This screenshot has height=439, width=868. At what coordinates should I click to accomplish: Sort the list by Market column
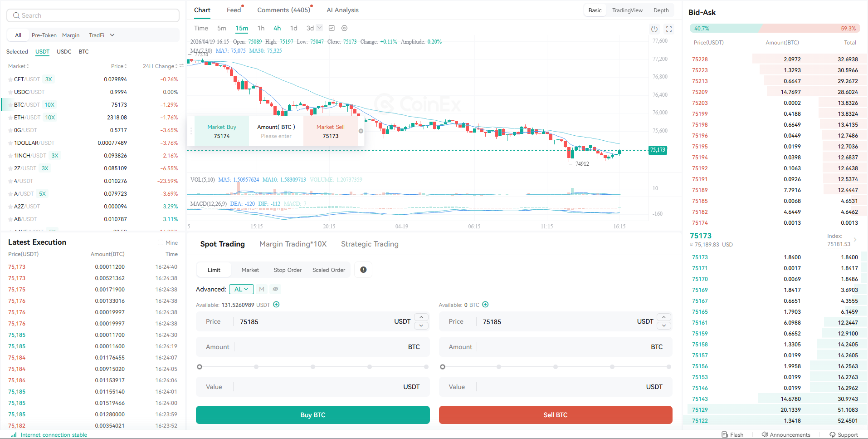tap(19, 66)
